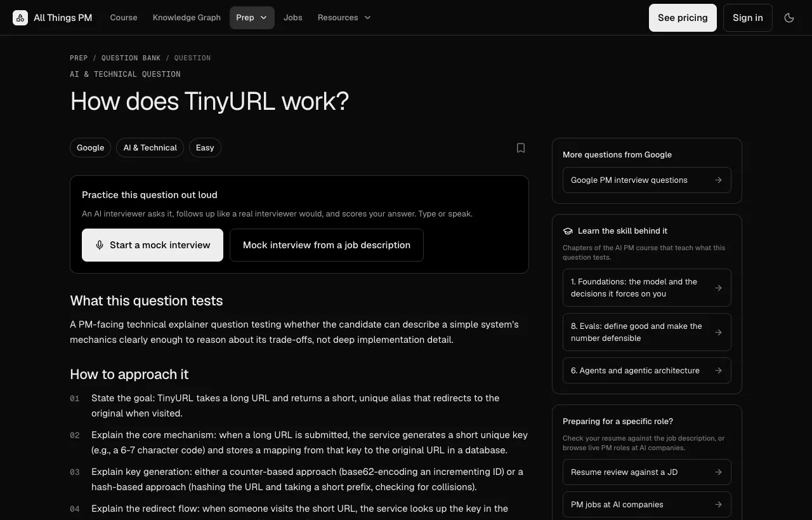
Task: Expand the Prep dropdown menu
Action: 252,18
